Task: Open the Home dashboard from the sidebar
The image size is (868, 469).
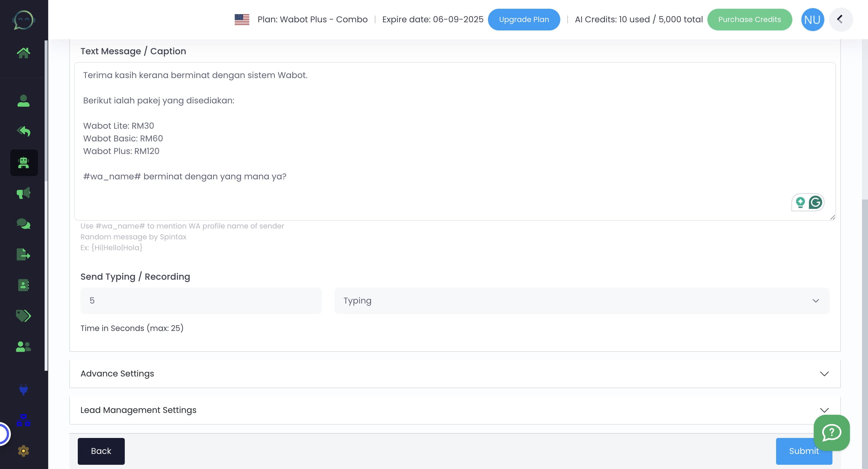Action: coord(24,52)
